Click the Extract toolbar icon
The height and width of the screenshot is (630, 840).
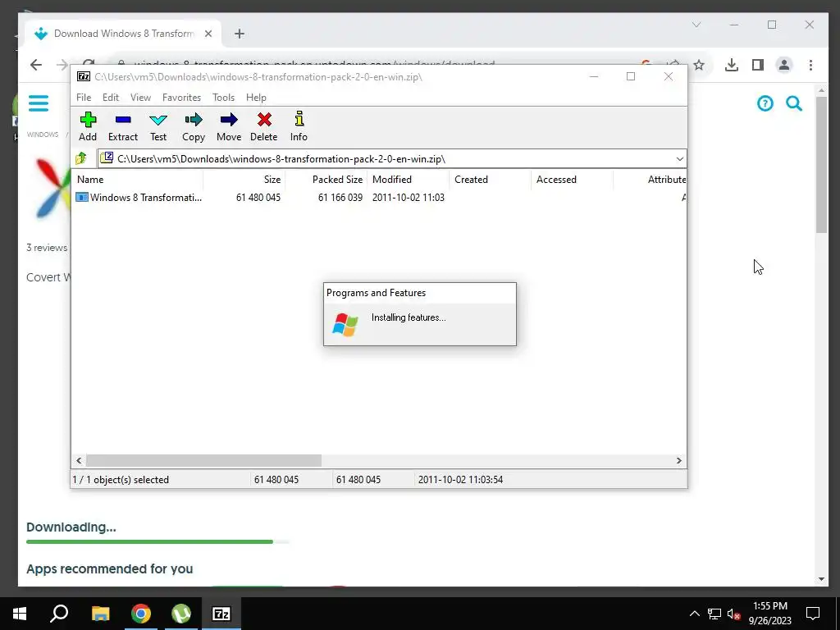coord(123,126)
